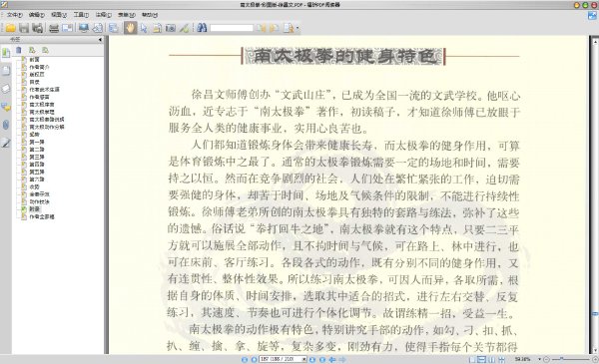Click the monitor screen toolbar icon

(x=84, y=28)
